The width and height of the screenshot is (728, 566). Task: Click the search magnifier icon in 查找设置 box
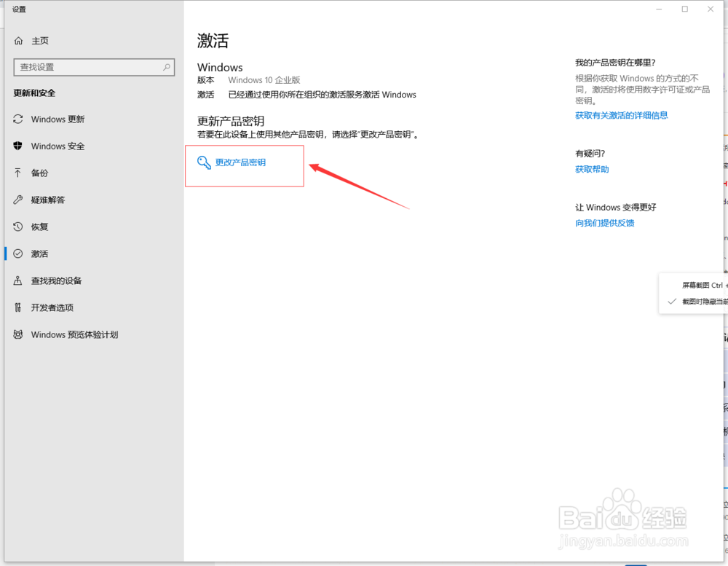pyautogui.click(x=166, y=67)
